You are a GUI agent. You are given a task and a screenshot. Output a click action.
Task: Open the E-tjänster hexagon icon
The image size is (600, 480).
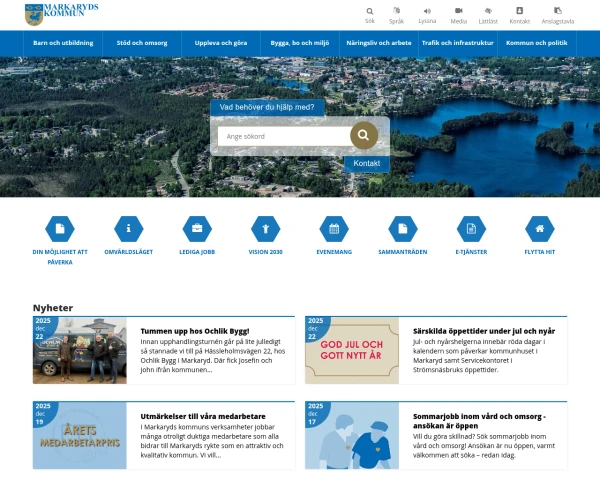pyautogui.click(x=471, y=229)
